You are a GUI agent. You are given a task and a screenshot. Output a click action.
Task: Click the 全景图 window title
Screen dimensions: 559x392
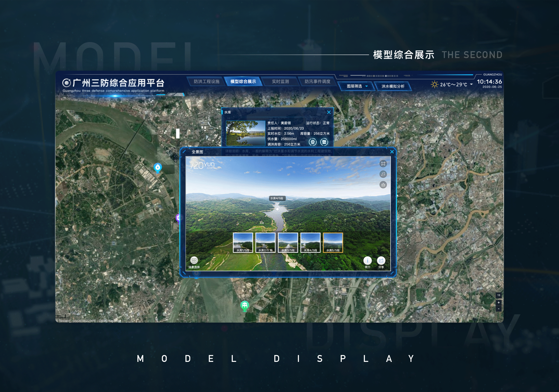(197, 152)
